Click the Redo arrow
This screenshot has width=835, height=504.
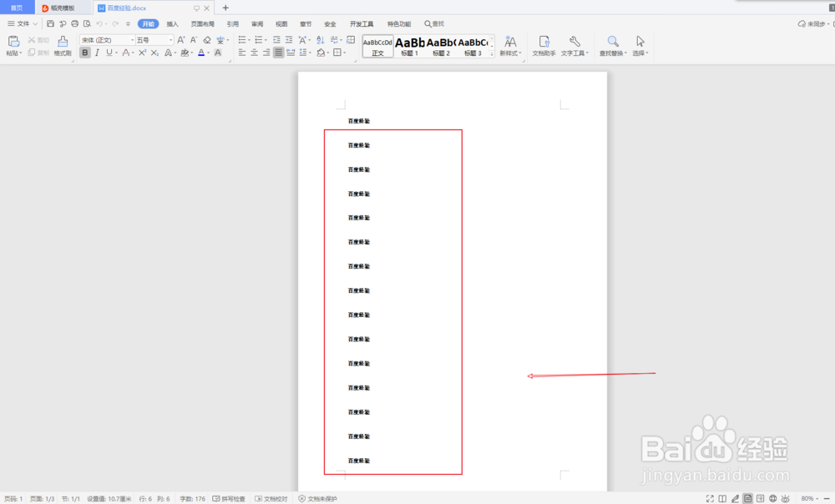pyautogui.click(x=115, y=24)
